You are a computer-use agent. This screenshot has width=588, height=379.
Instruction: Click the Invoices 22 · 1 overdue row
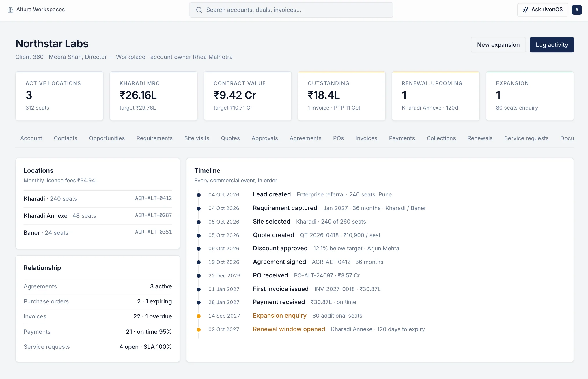tap(98, 316)
